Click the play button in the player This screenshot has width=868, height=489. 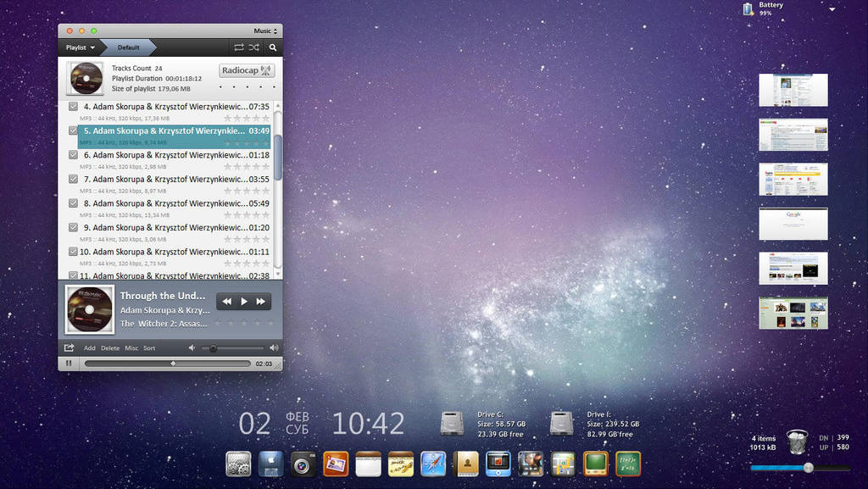click(x=244, y=302)
